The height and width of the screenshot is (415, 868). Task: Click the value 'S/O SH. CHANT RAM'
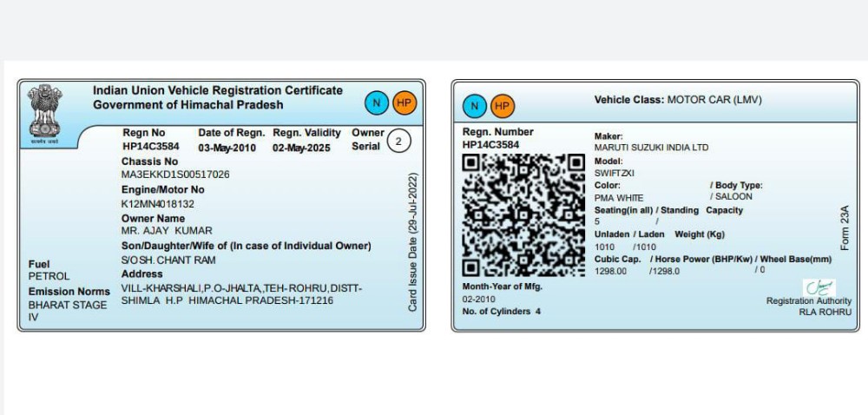tap(168, 260)
